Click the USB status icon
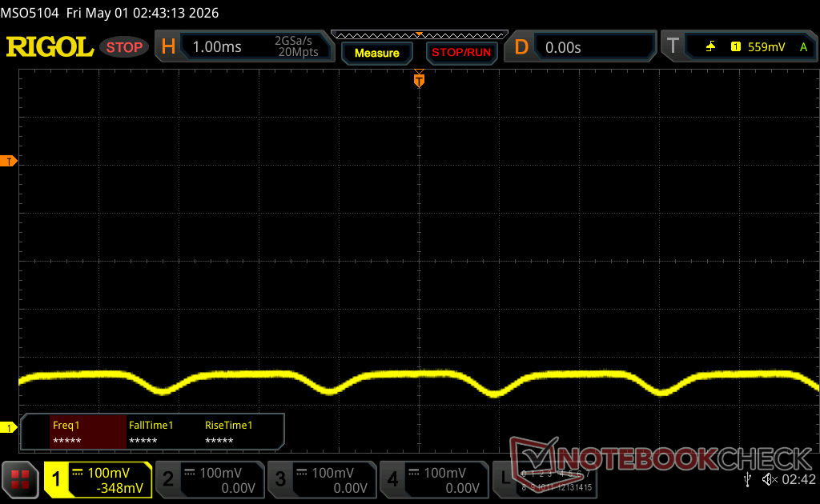820x504 pixels. click(x=747, y=479)
